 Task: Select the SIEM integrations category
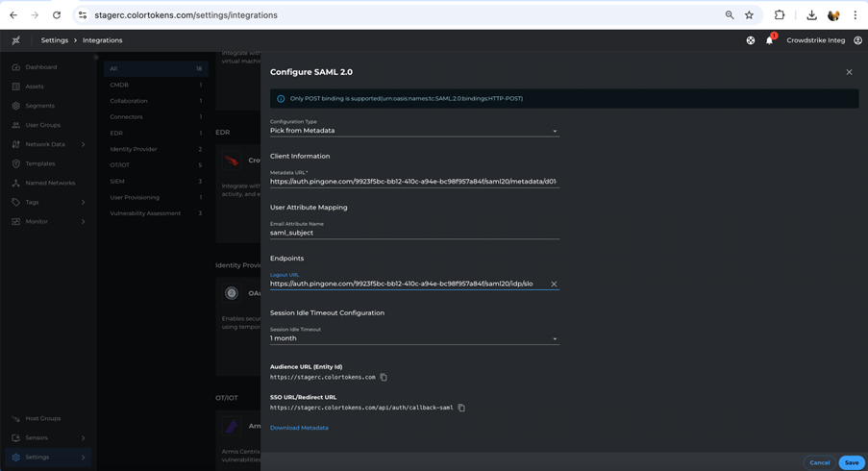[x=117, y=181]
